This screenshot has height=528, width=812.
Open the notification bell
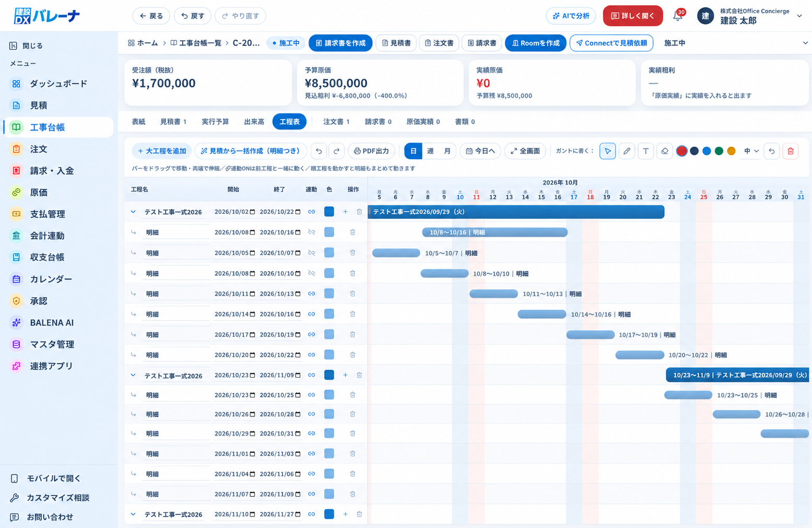point(677,16)
